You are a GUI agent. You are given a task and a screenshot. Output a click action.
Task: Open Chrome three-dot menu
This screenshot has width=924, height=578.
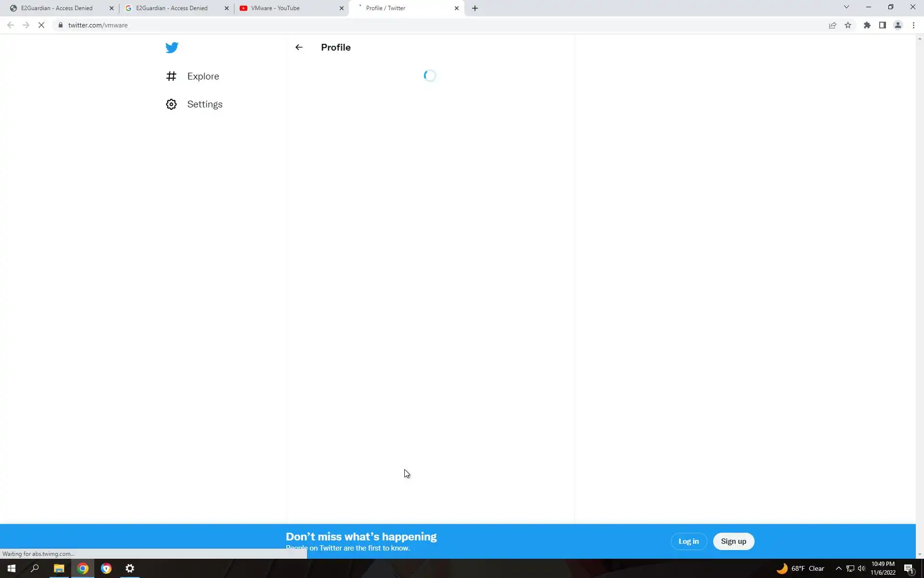point(913,25)
